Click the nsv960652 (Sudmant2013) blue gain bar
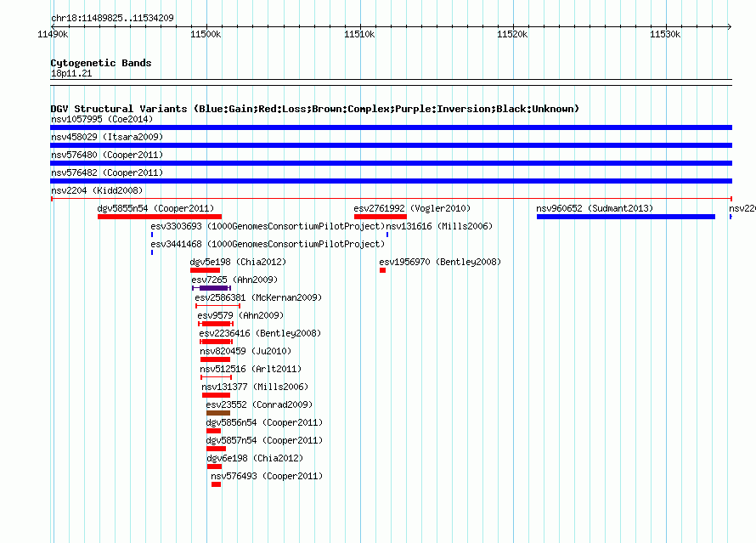756x543 pixels. coord(626,217)
